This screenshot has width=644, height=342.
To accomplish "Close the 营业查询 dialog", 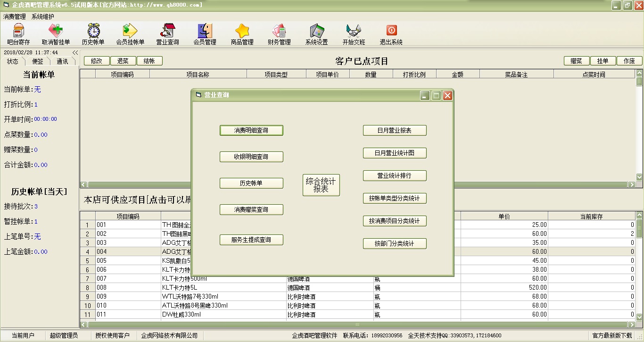I will 447,95.
